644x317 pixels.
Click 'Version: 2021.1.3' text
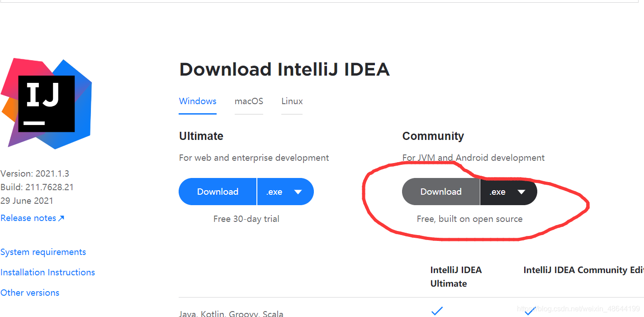point(35,174)
